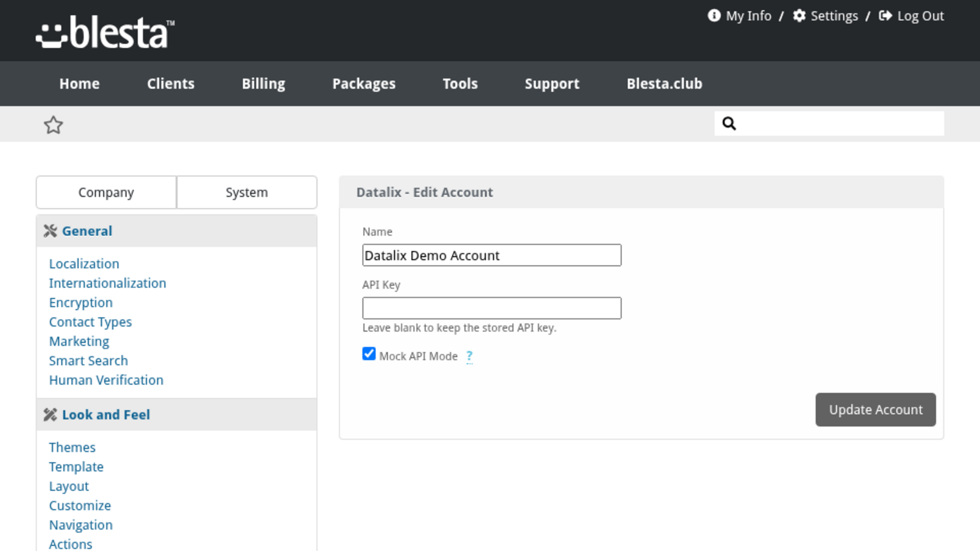The image size is (980, 551).
Task: Click the Mock API Mode label
Action: [418, 356]
